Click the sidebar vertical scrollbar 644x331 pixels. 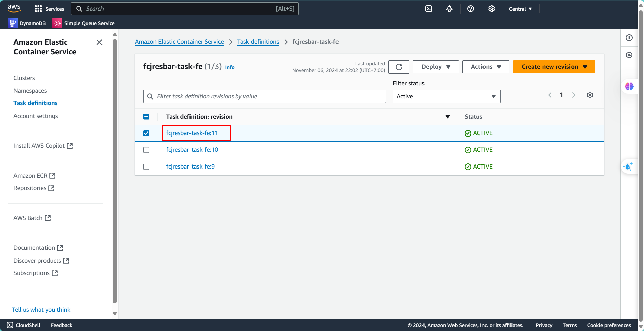pyautogui.click(x=115, y=172)
